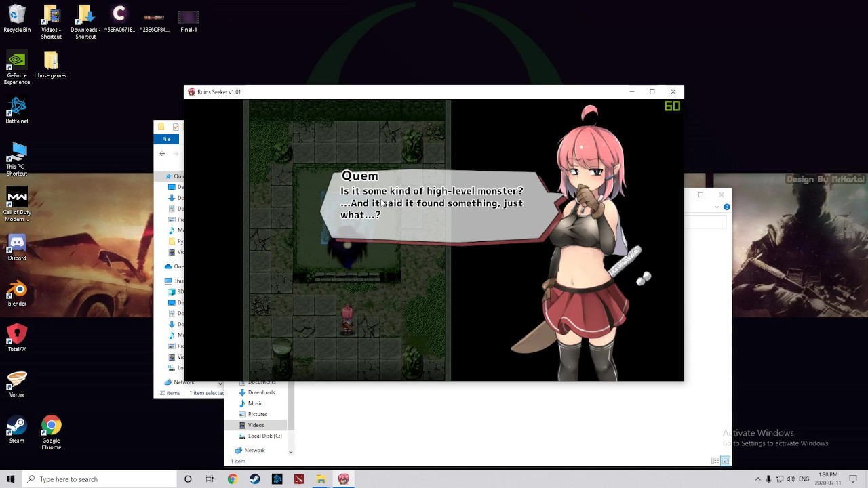Show hidden system tray icons
868x488 pixels.
757,479
